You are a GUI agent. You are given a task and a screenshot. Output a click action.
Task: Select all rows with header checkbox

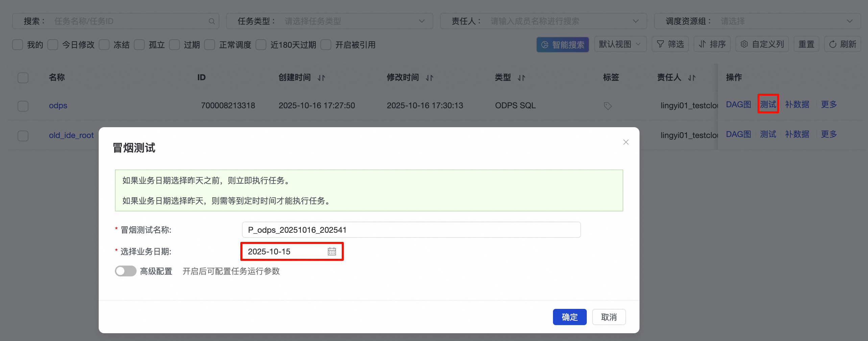[x=23, y=77]
